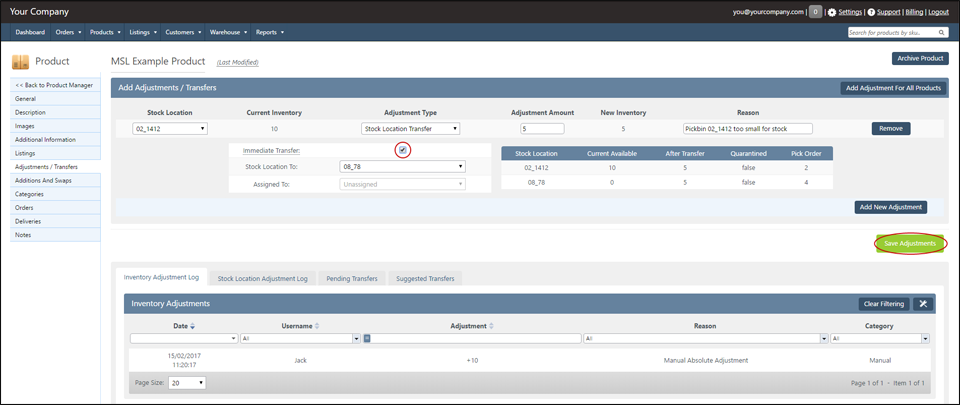Go back to Product Manager
This screenshot has height=405, width=960.
tap(55, 85)
